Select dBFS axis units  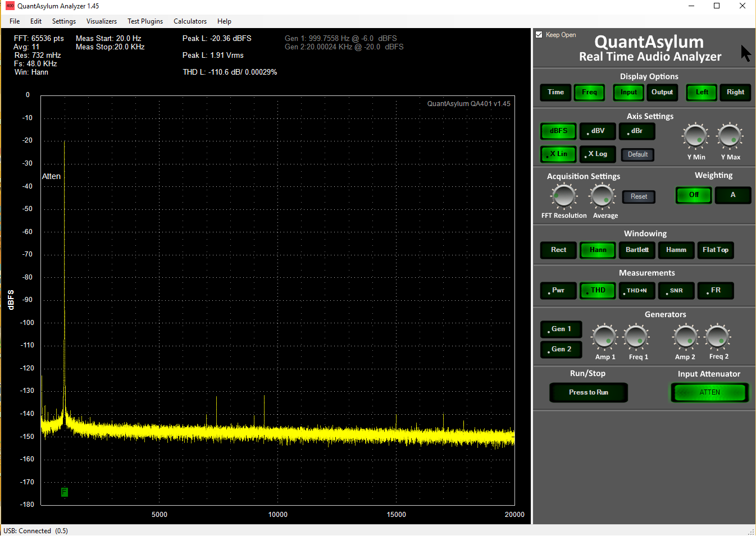(558, 131)
